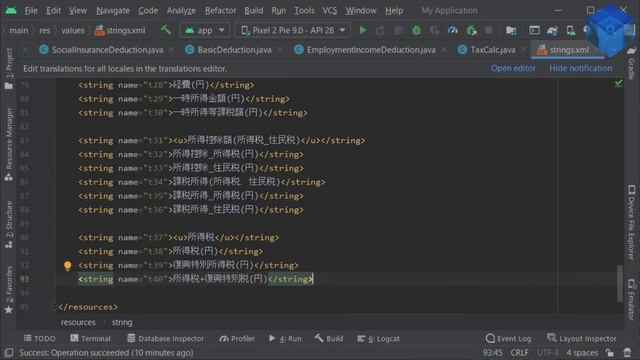Click the editor vertical scrollbar thumb

(x=620, y=283)
